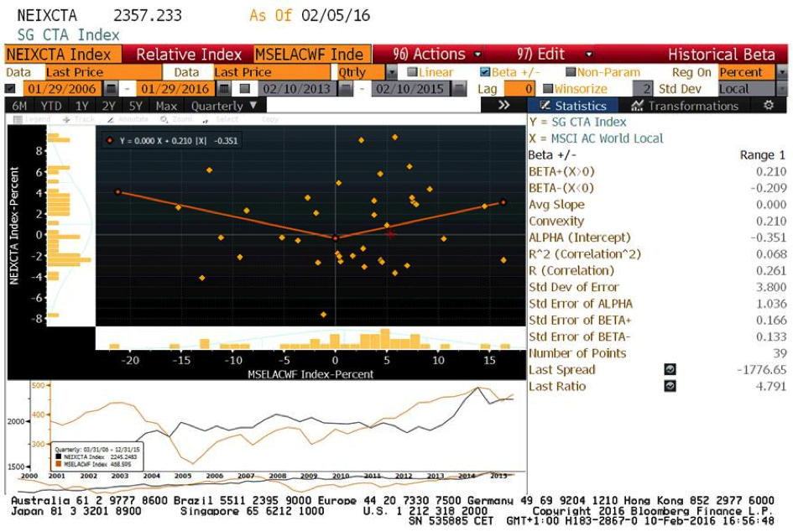793x532 pixels.
Task: Switch to the Statistics tab
Action: click(x=573, y=106)
